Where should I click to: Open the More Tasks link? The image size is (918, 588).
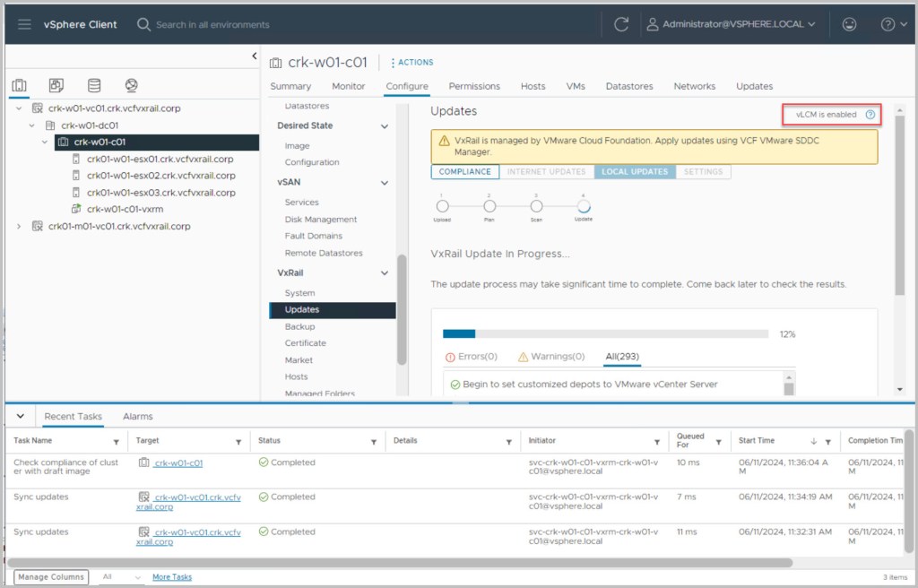click(171, 577)
